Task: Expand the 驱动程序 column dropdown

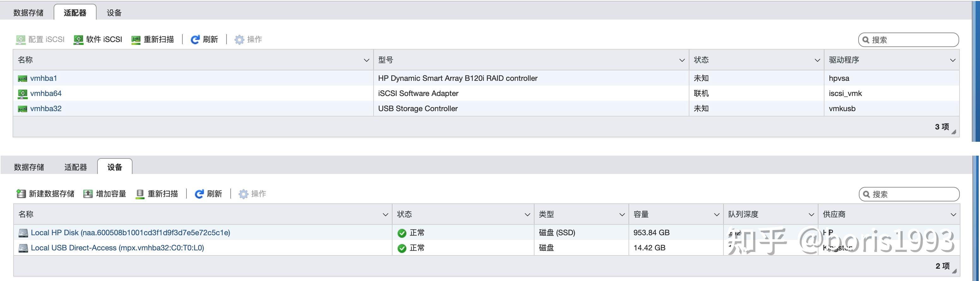Action: tap(953, 60)
